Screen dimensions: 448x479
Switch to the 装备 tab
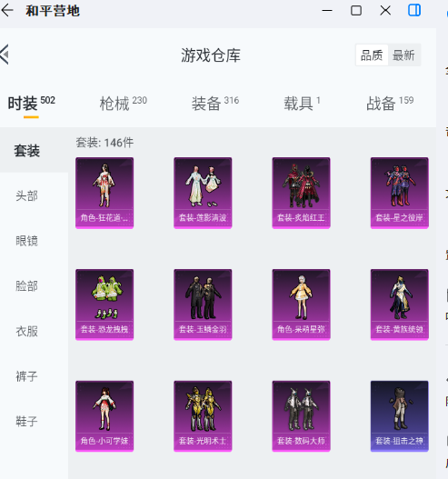pyautogui.click(x=215, y=104)
